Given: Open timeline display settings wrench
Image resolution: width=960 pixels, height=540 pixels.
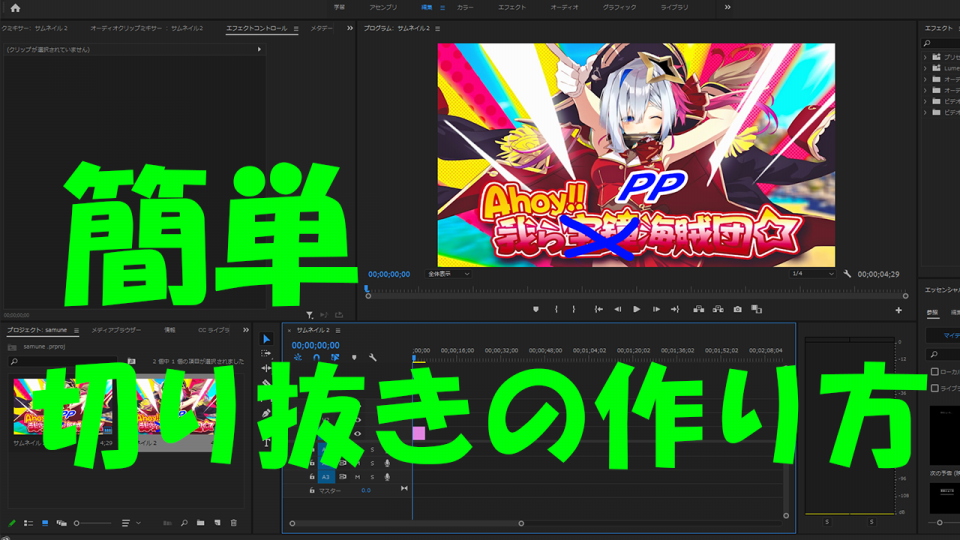Looking at the screenshot, I should pyautogui.click(x=372, y=358).
